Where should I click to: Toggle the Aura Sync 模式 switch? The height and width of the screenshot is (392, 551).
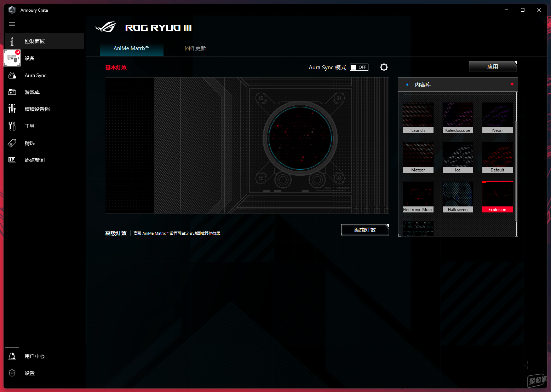(x=359, y=67)
